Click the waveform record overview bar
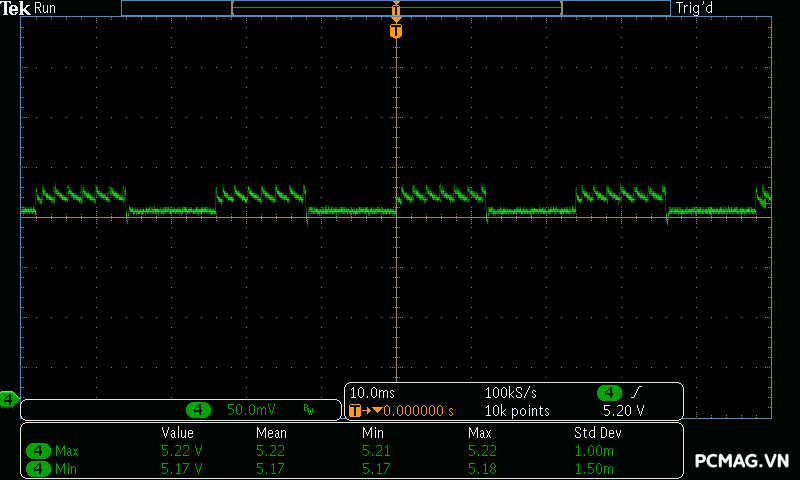 coord(395,8)
